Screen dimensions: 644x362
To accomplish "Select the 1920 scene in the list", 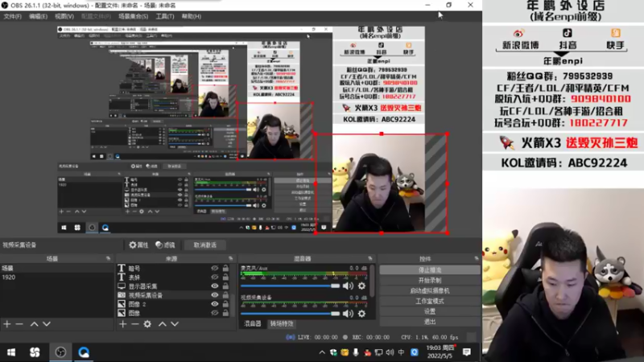I will point(56,277).
